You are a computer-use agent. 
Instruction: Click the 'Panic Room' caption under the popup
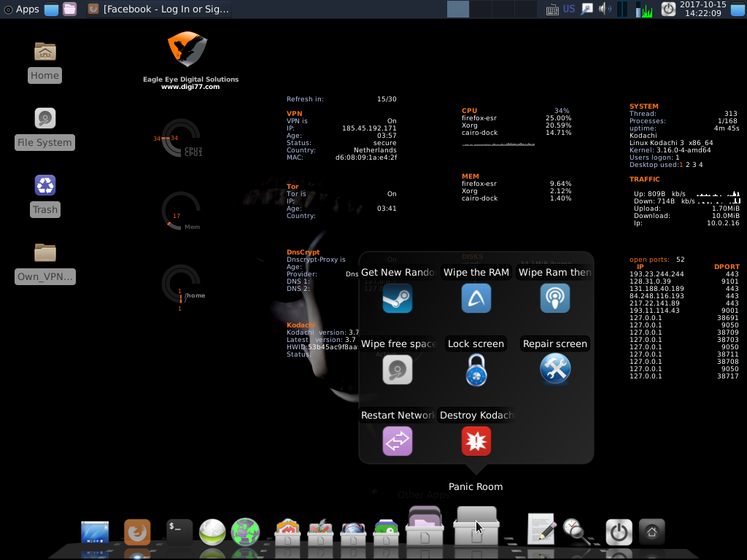point(476,486)
